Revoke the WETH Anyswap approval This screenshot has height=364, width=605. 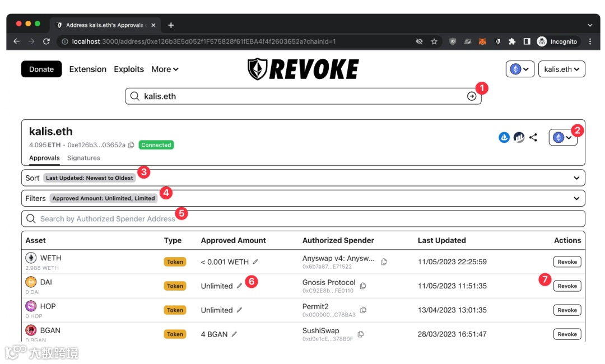pyautogui.click(x=567, y=262)
